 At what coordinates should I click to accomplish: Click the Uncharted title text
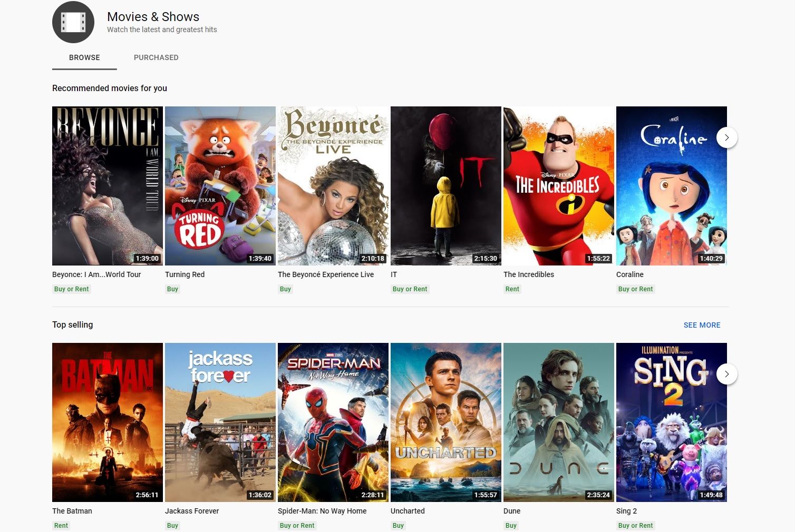coord(408,511)
